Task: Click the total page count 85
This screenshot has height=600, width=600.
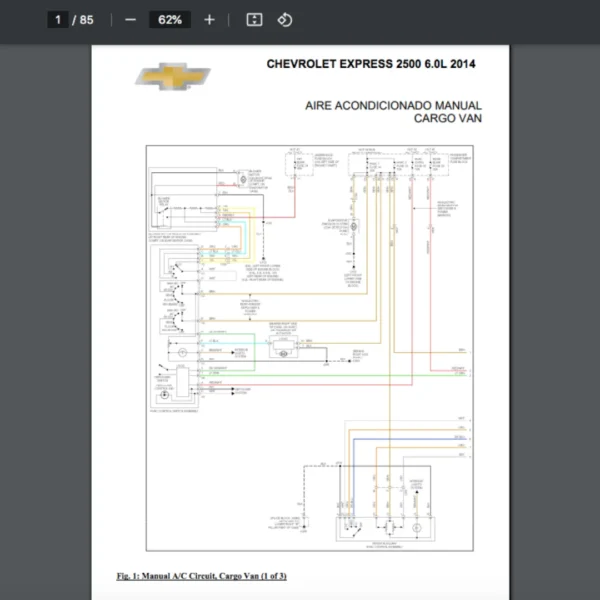Action: (87, 20)
